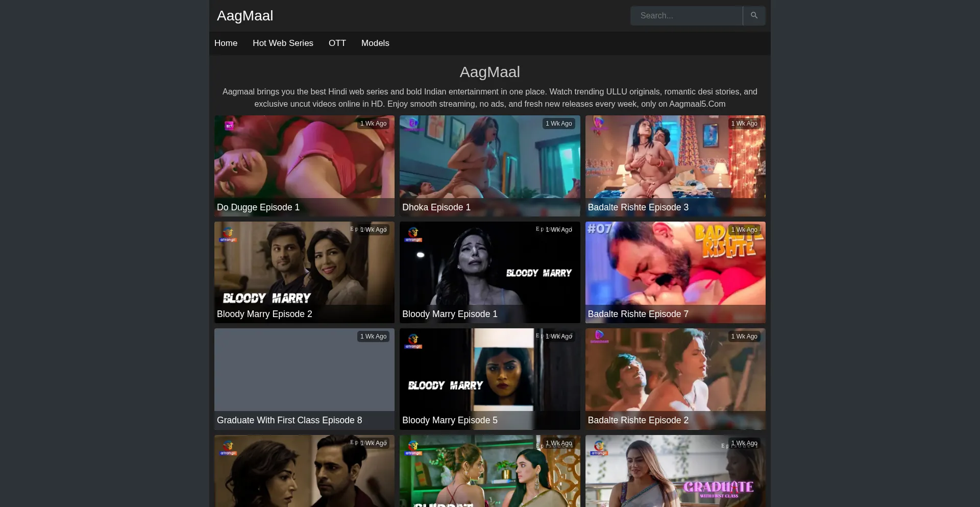Click the Search input field
This screenshot has width=980, height=507.
(687, 15)
